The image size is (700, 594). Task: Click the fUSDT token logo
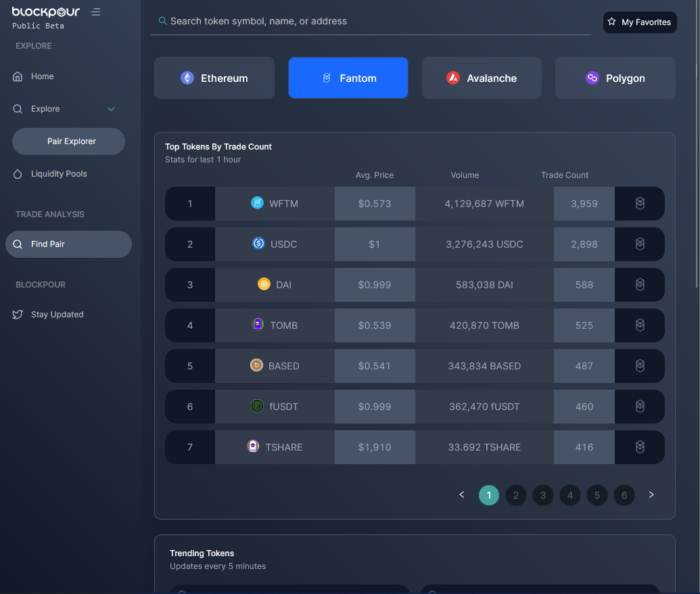click(257, 406)
